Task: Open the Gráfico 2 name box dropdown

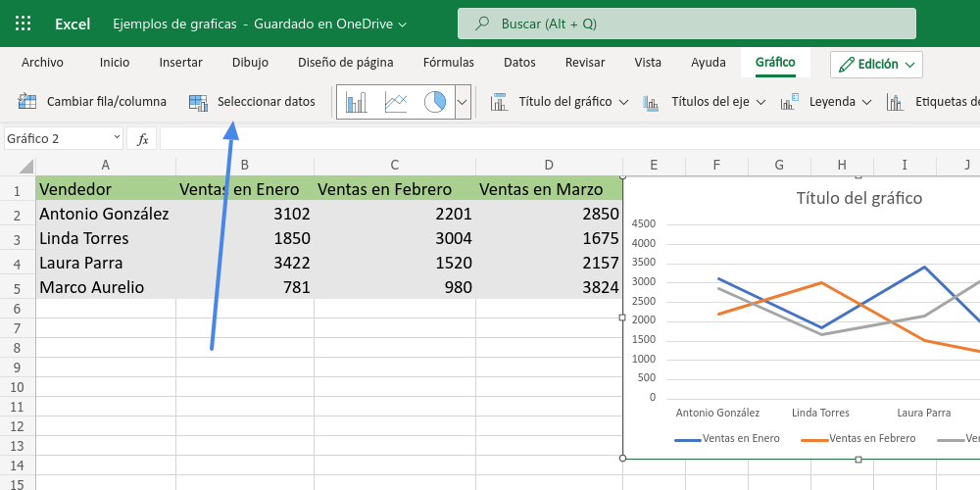Action: (117, 138)
